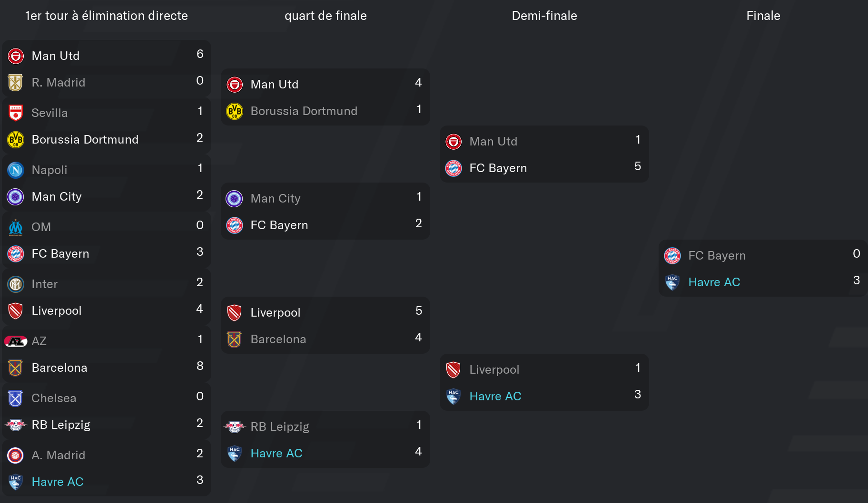Click the A. Madrid club badge

pyautogui.click(x=16, y=455)
